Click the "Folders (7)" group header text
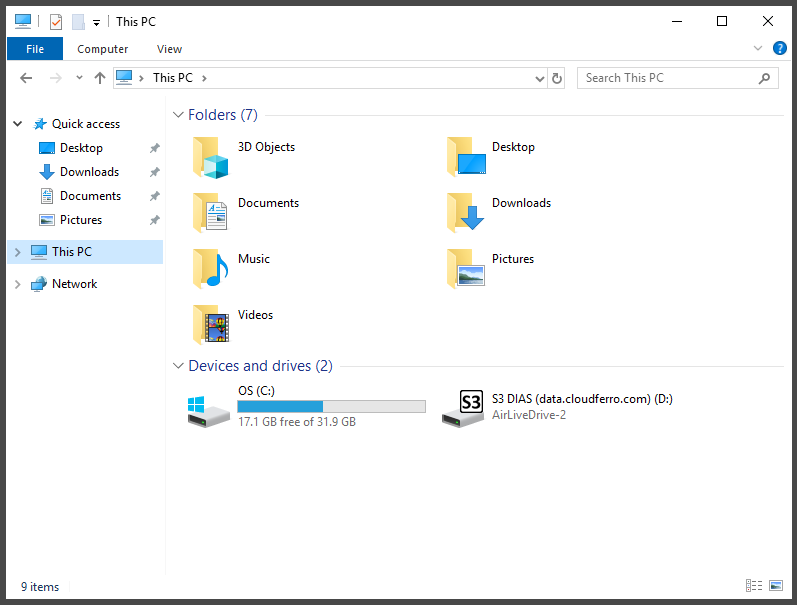Image resolution: width=797 pixels, height=605 pixels. pyautogui.click(x=223, y=115)
